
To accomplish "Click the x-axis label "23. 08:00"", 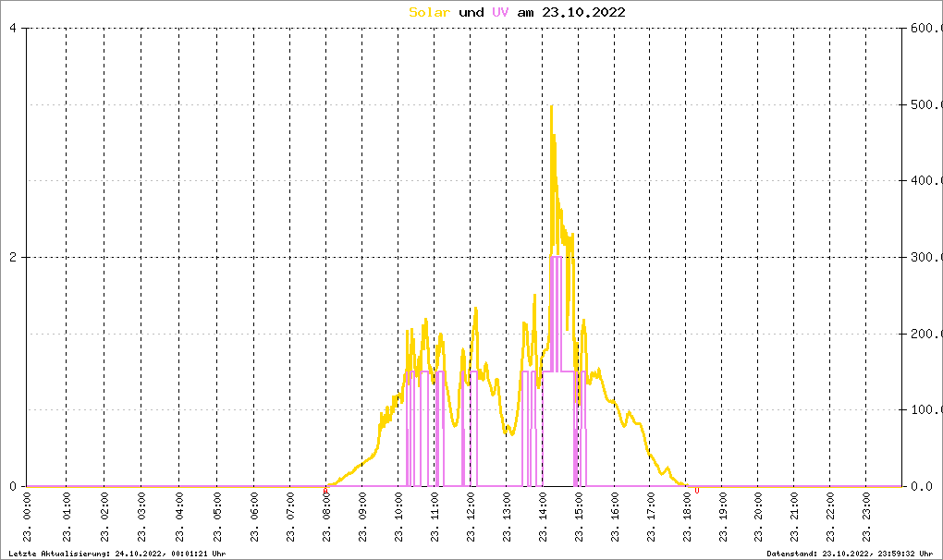I will click(x=326, y=517).
